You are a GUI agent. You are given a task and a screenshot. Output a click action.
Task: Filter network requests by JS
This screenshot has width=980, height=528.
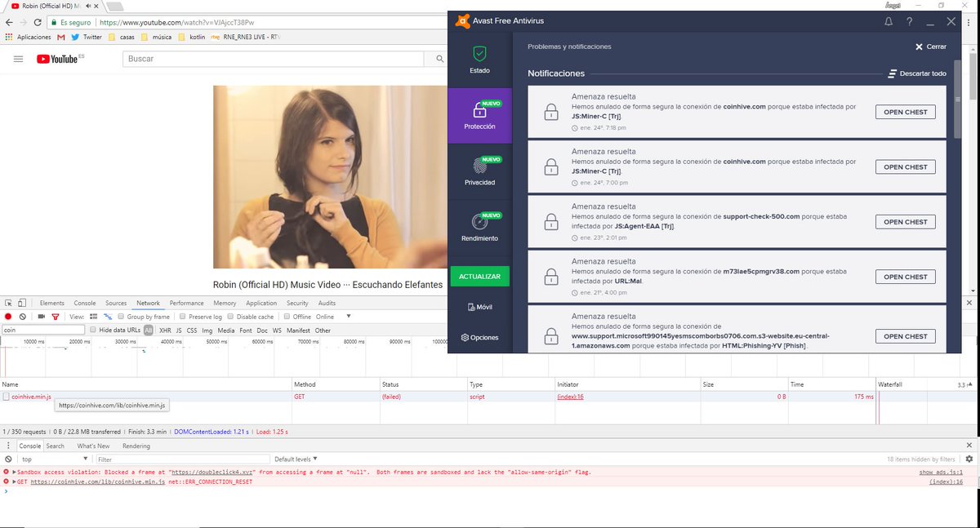click(x=179, y=330)
